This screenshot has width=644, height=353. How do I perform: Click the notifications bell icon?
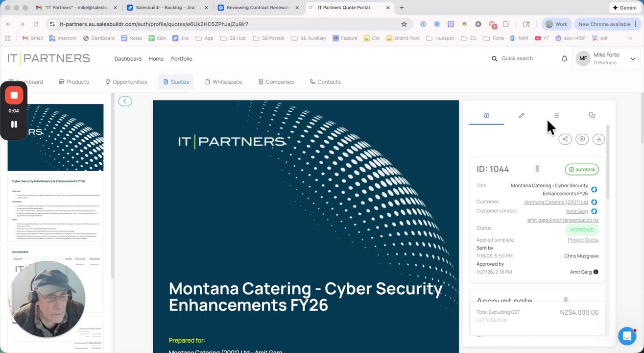[x=564, y=58]
